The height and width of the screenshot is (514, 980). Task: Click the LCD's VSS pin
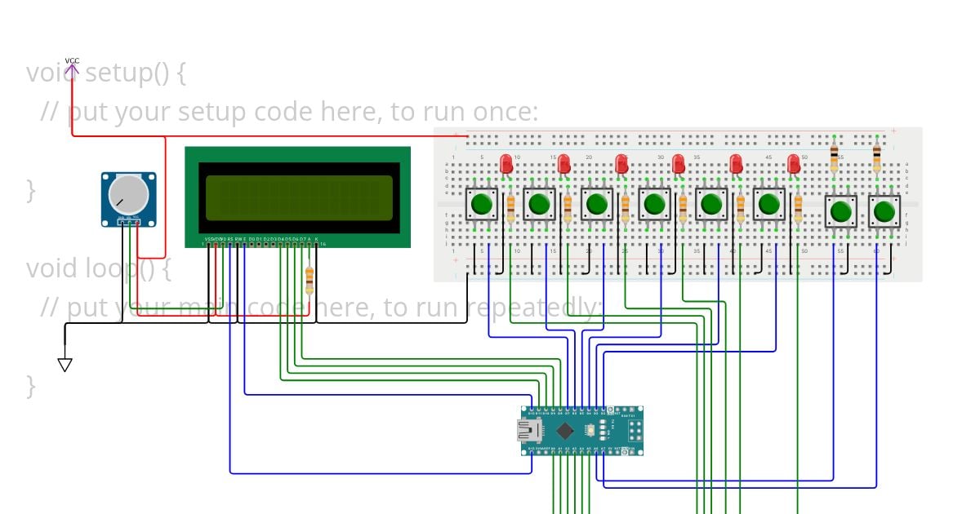click(208, 245)
